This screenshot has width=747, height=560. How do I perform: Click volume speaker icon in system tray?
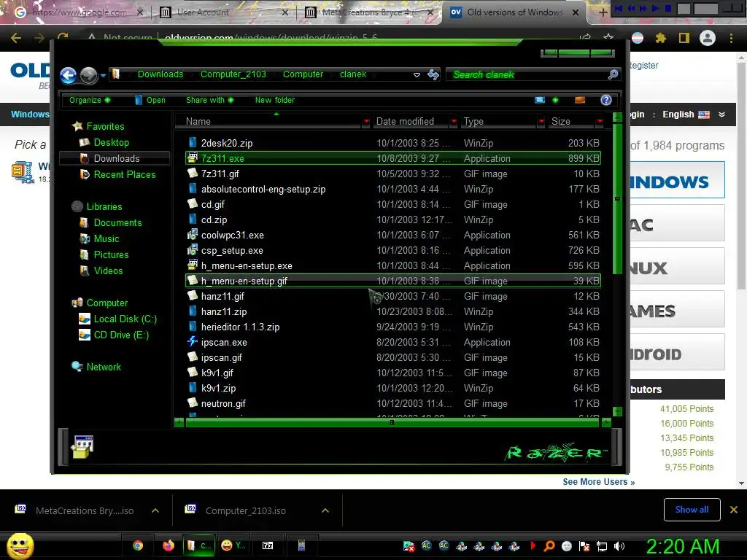pos(619,546)
